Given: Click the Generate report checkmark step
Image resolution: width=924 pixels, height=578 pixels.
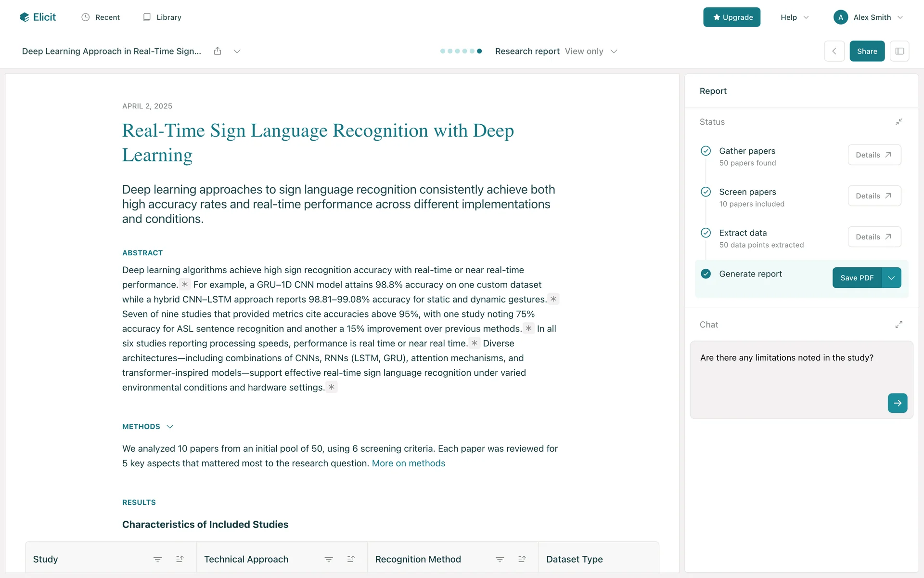Looking at the screenshot, I should tap(706, 274).
